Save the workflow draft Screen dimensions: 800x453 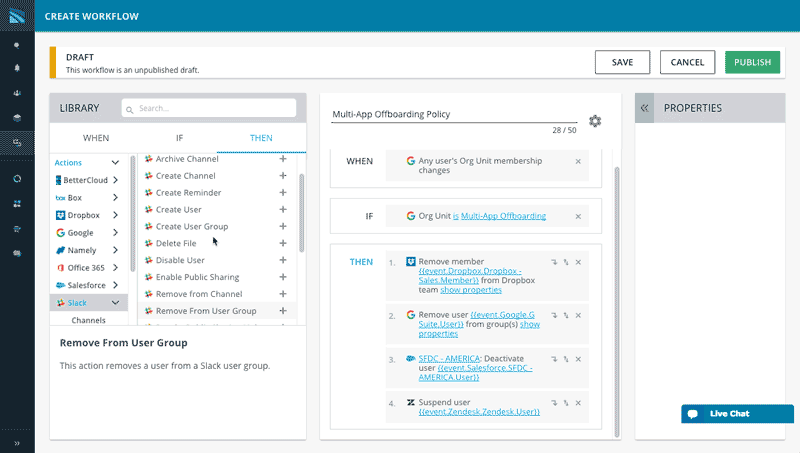point(622,62)
